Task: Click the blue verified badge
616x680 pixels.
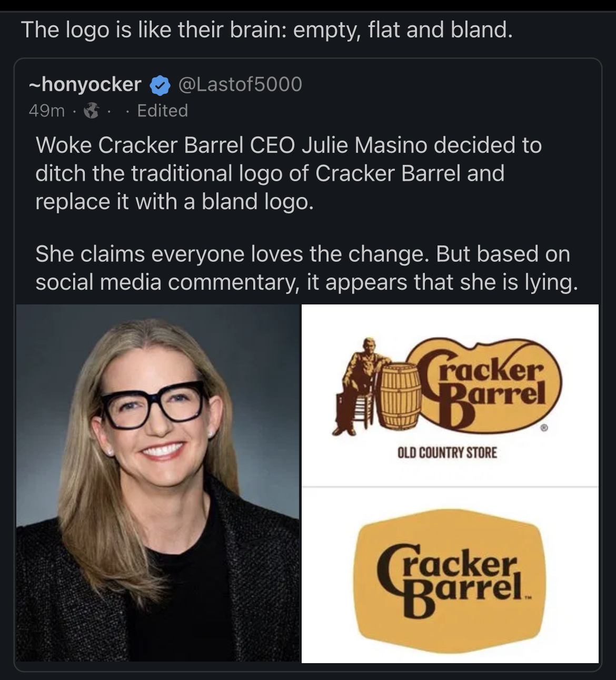Action: coord(160,85)
